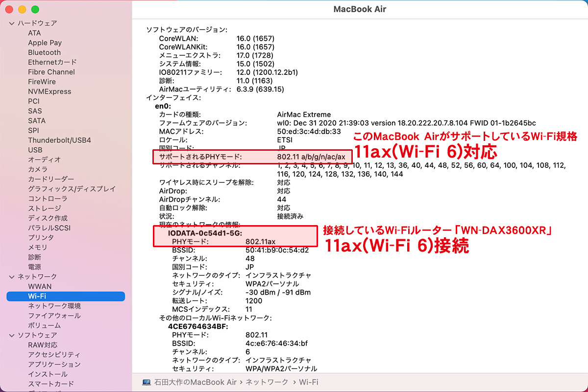Select ストレージ in the sidebar
The height and width of the screenshot is (392, 588).
[45, 208]
